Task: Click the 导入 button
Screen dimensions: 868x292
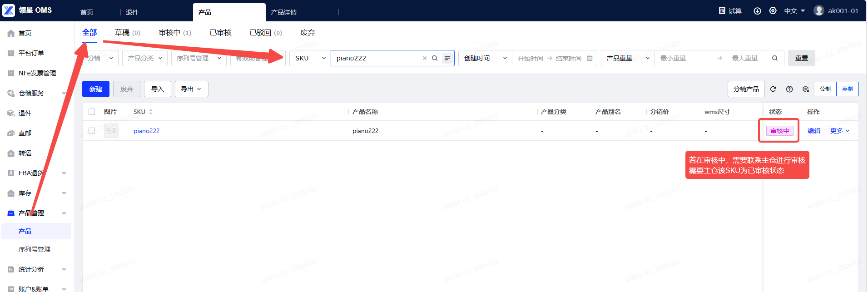Action: (x=158, y=89)
